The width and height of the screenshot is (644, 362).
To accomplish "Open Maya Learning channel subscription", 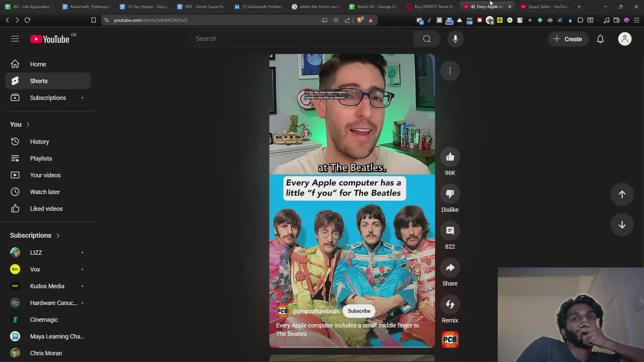I will pos(48,336).
